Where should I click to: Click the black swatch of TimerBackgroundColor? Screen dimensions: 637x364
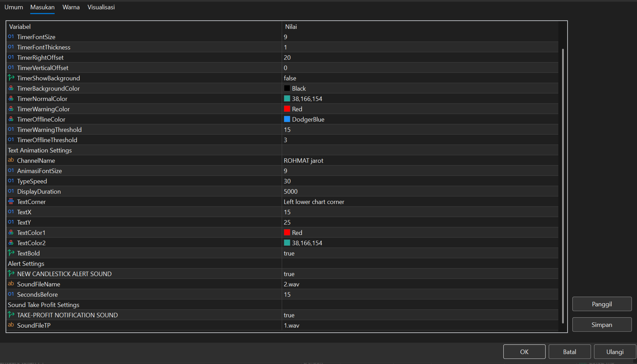(287, 88)
